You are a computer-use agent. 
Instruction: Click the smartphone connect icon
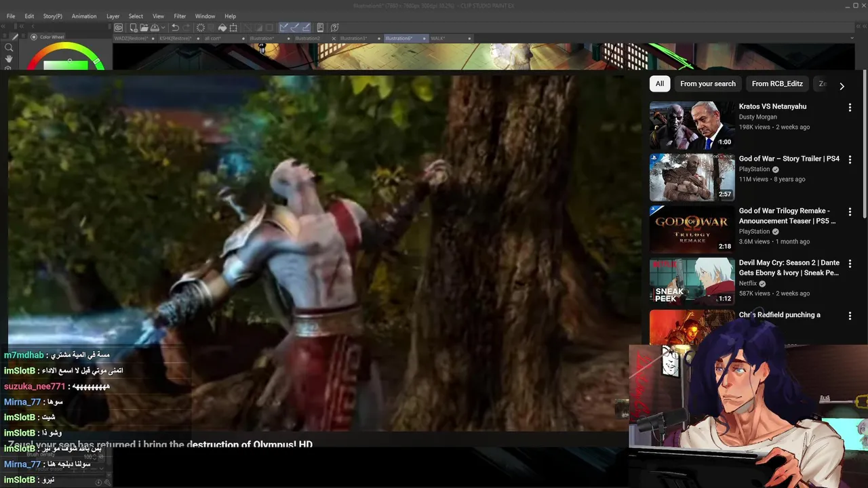point(320,28)
